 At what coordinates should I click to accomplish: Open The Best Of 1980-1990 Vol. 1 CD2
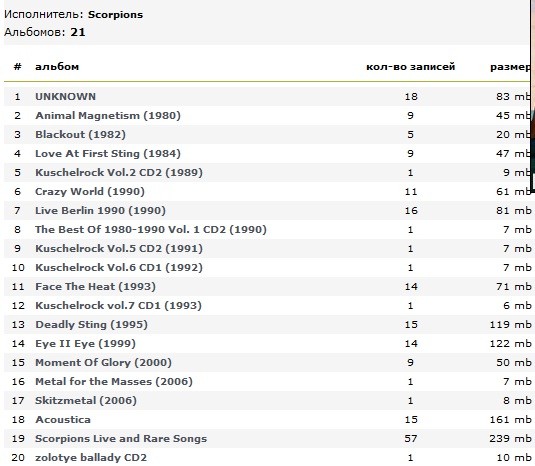coord(151,230)
